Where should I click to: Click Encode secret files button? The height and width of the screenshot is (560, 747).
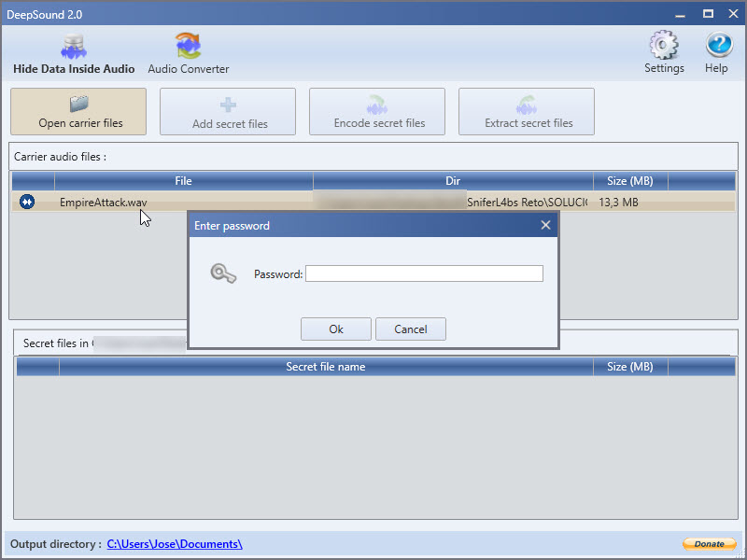pos(377,111)
